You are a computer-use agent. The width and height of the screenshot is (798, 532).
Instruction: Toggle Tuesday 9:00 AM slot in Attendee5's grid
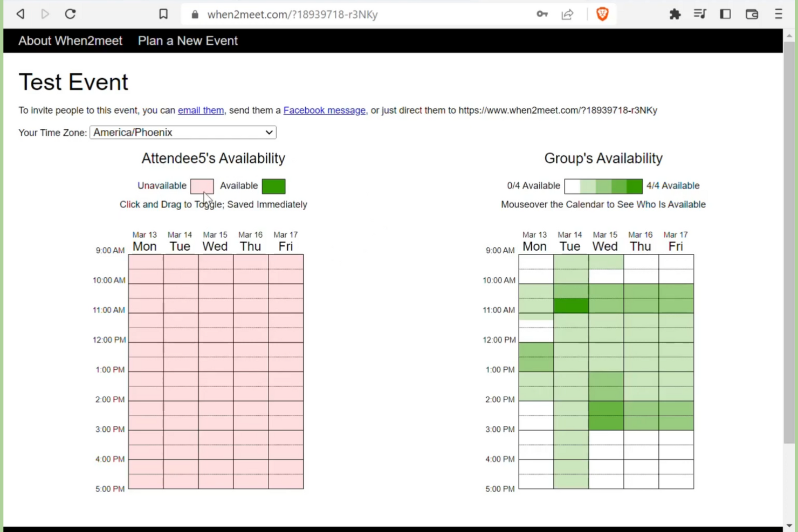point(181,258)
